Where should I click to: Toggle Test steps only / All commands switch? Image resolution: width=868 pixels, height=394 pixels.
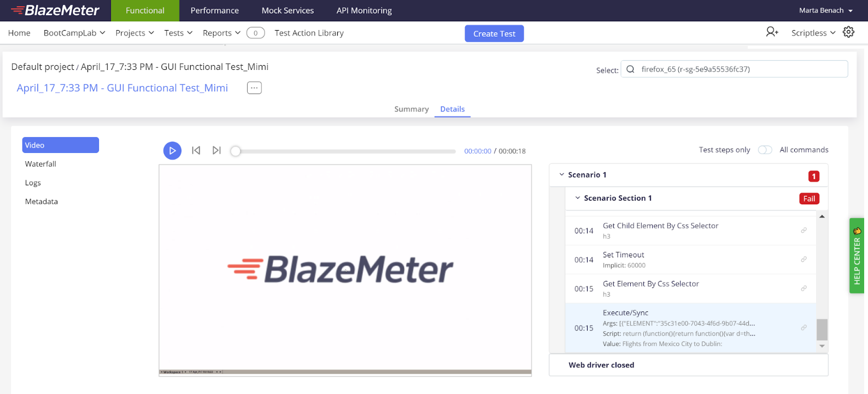(x=765, y=150)
